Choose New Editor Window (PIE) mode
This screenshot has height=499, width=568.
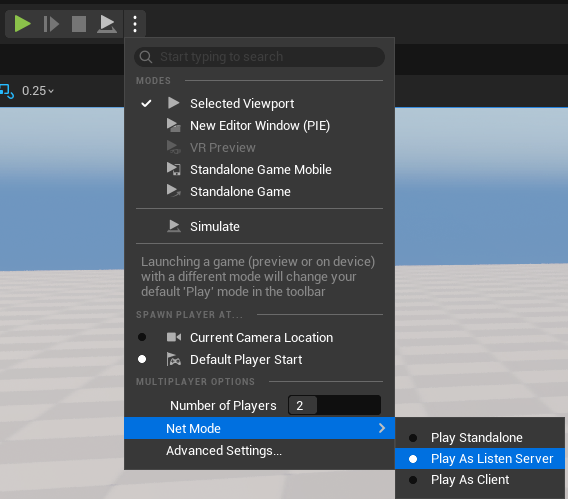click(x=259, y=126)
